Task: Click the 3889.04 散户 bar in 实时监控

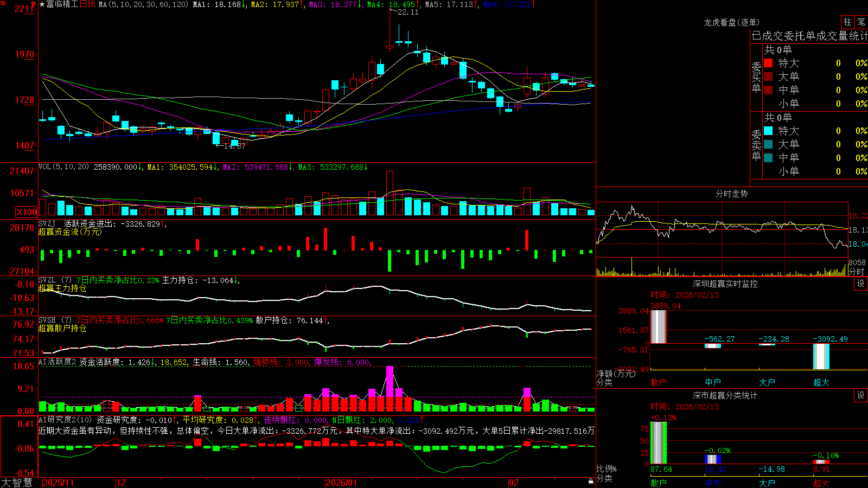Action: click(x=659, y=327)
